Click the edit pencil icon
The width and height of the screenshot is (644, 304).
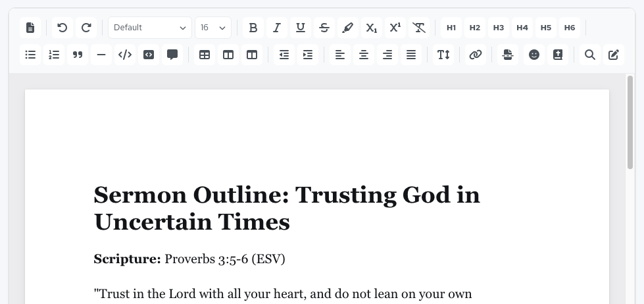614,55
